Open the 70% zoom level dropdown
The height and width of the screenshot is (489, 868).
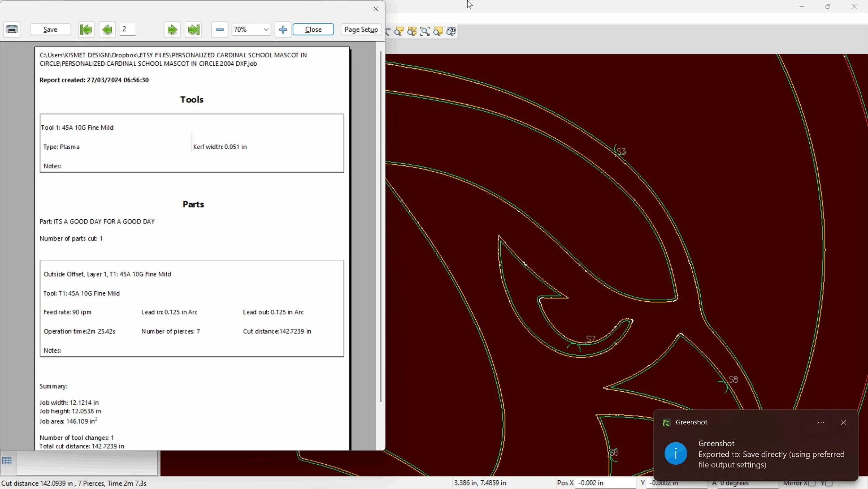pos(266,30)
